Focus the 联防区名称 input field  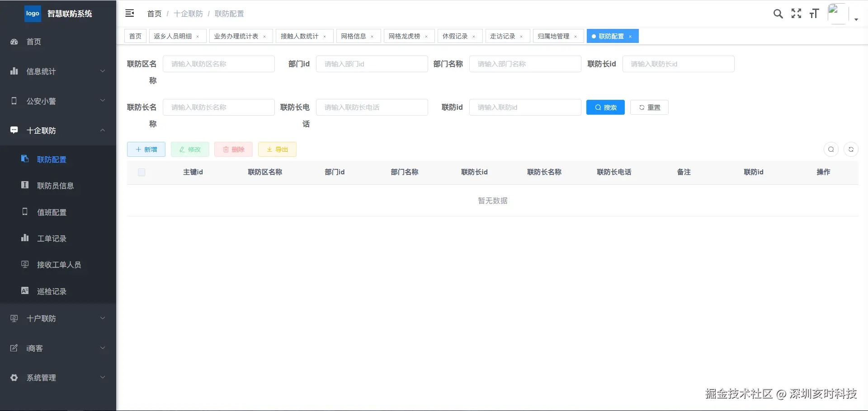(219, 64)
